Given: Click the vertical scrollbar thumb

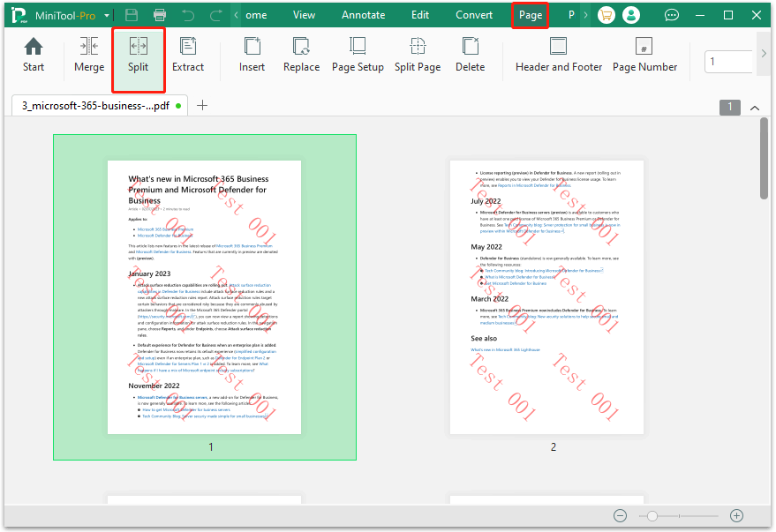Looking at the screenshot, I should click(765, 158).
